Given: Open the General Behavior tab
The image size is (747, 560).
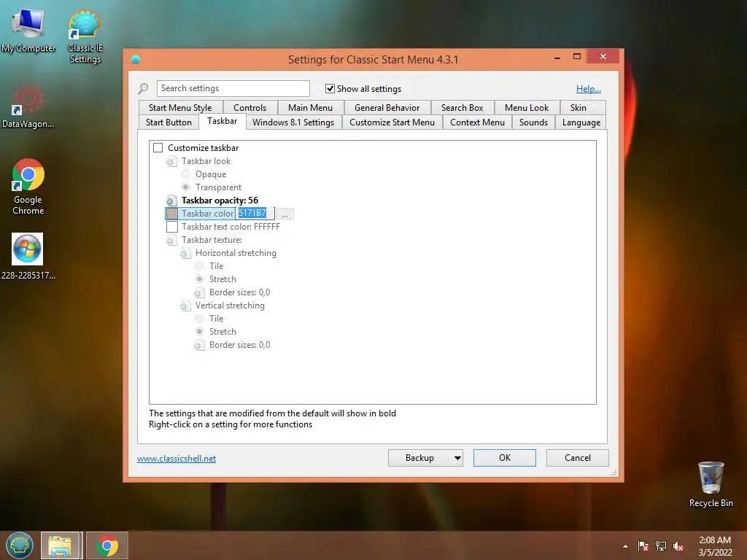Looking at the screenshot, I should [387, 108].
